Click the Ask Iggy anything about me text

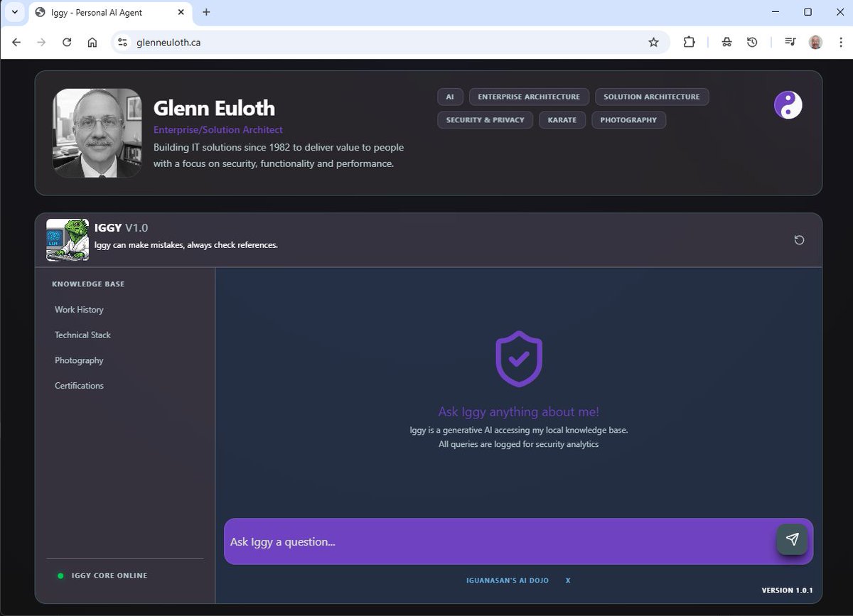(519, 411)
